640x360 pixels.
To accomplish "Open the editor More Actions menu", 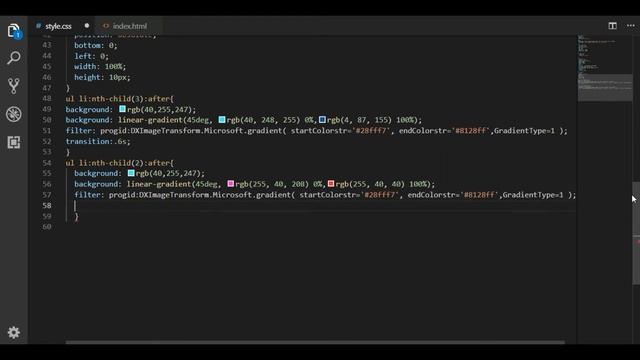I will (631, 26).
